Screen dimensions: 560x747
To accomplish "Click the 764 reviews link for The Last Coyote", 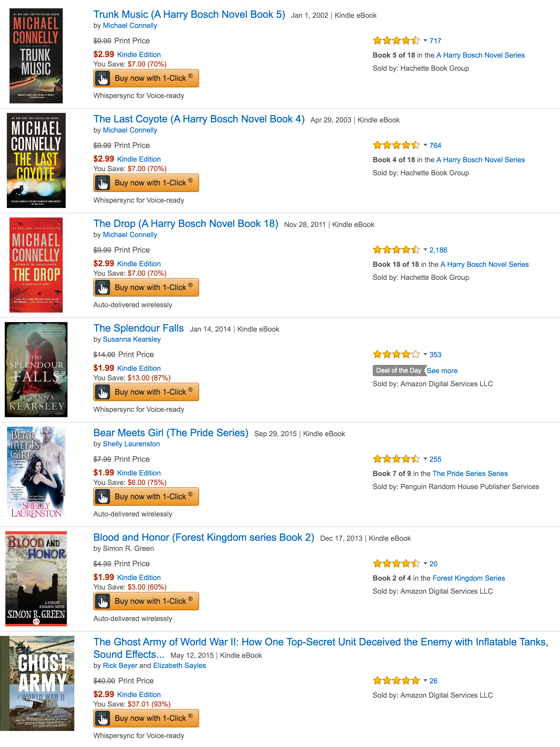I will [435, 145].
